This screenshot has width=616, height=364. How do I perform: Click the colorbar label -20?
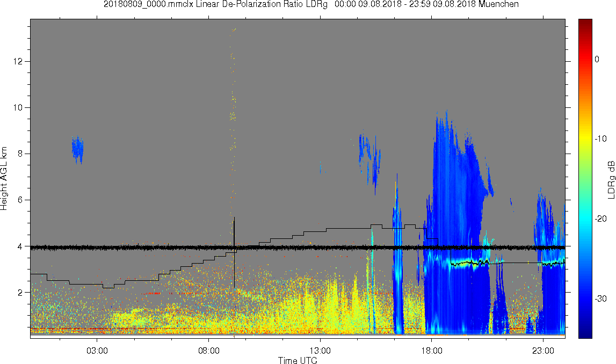pyautogui.click(x=600, y=219)
